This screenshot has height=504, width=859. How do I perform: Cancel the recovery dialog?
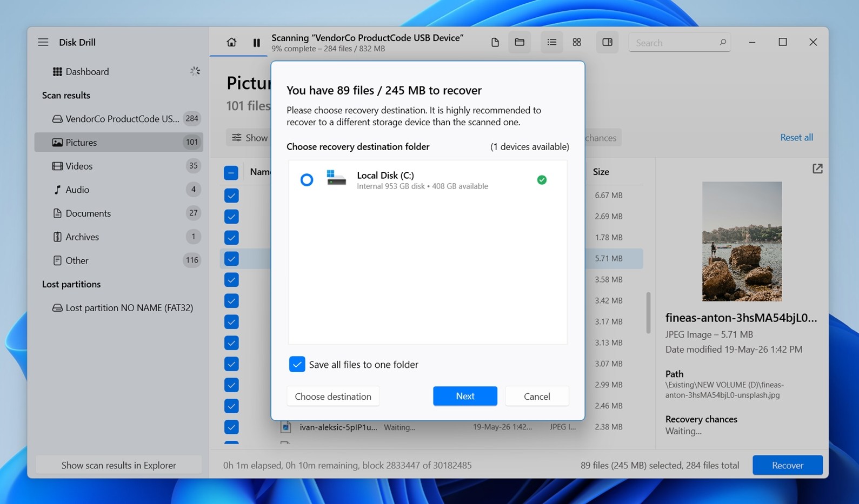click(x=537, y=396)
